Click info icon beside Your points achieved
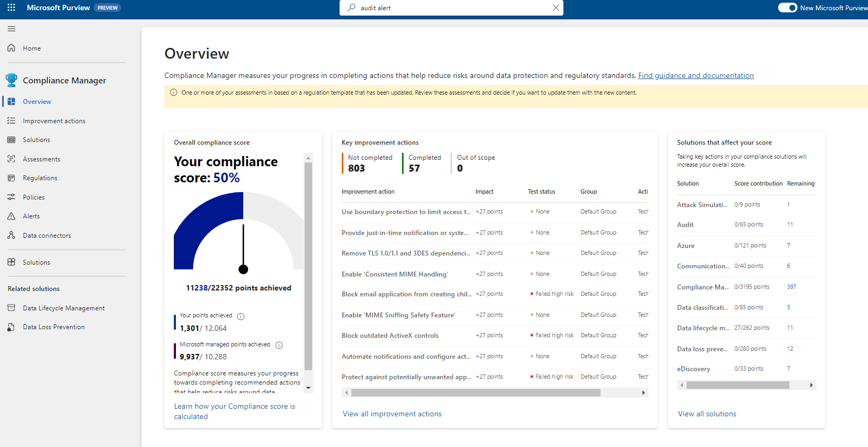 pos(241,316)
